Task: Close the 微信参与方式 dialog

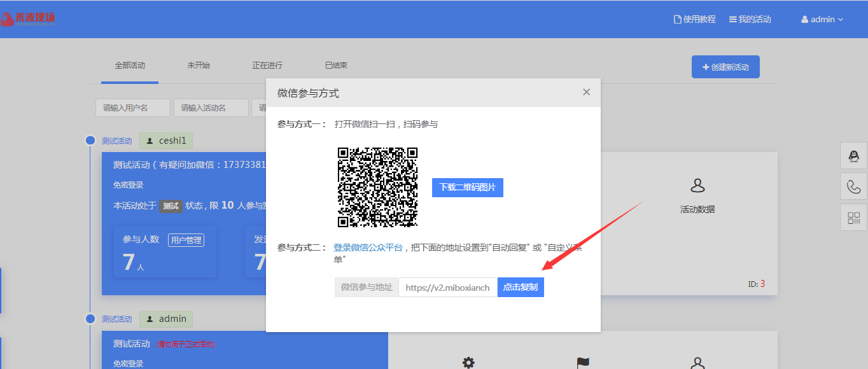Action: pyautogui.click(x=586, y=92)
